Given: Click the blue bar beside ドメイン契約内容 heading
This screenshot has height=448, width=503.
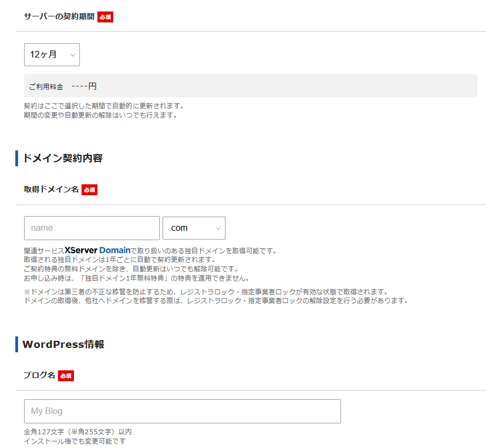Looking at the screenshot, I should point(17,159).
